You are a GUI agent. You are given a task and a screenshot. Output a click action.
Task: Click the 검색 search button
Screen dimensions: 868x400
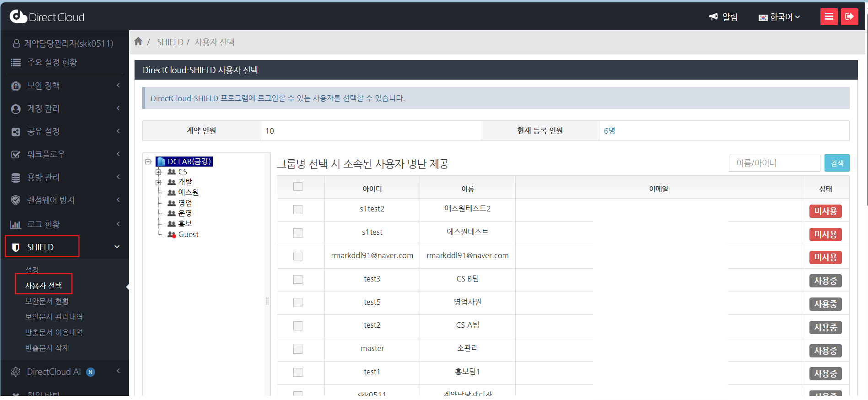836,163
